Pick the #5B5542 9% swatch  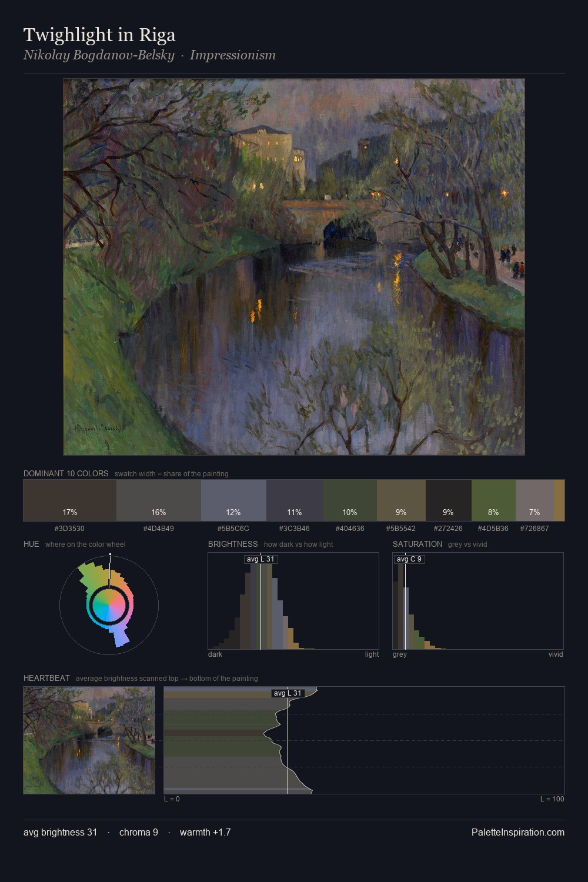pos(401,500)
